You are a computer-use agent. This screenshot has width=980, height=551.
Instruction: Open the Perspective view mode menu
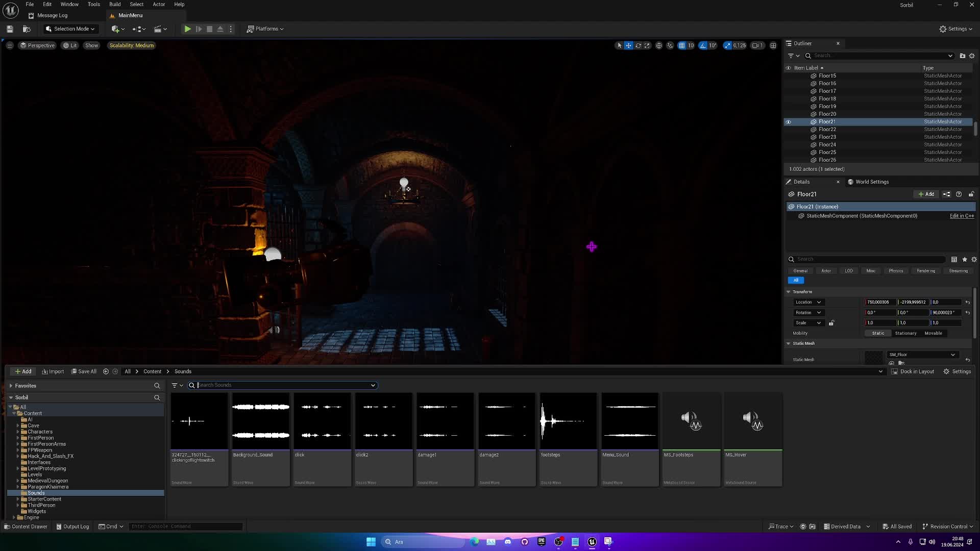37,45
